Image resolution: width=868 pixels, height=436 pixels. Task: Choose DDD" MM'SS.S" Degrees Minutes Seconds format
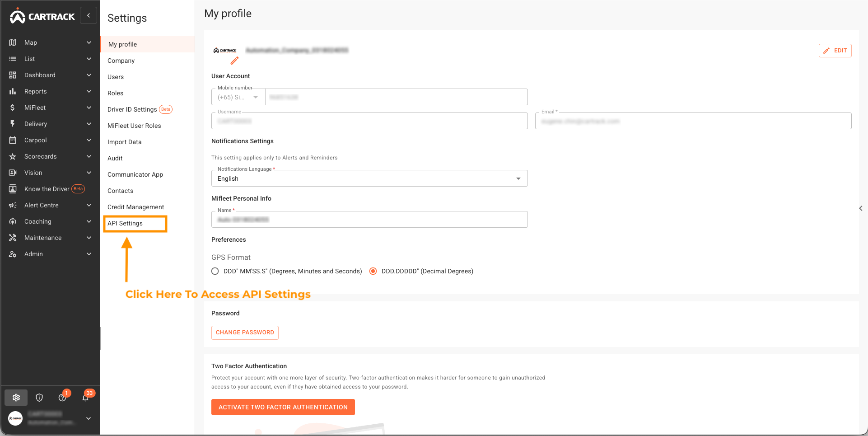215,271
